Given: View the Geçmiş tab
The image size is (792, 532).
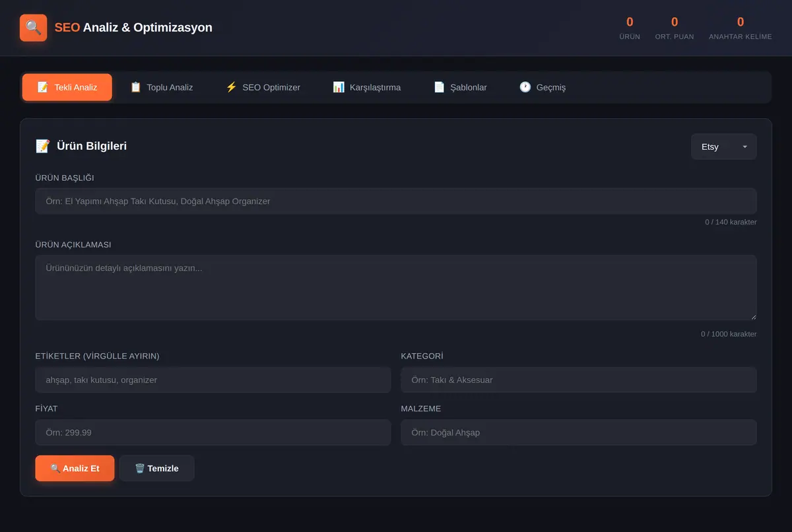Looking at the screenshot, I should coord(543,87).
